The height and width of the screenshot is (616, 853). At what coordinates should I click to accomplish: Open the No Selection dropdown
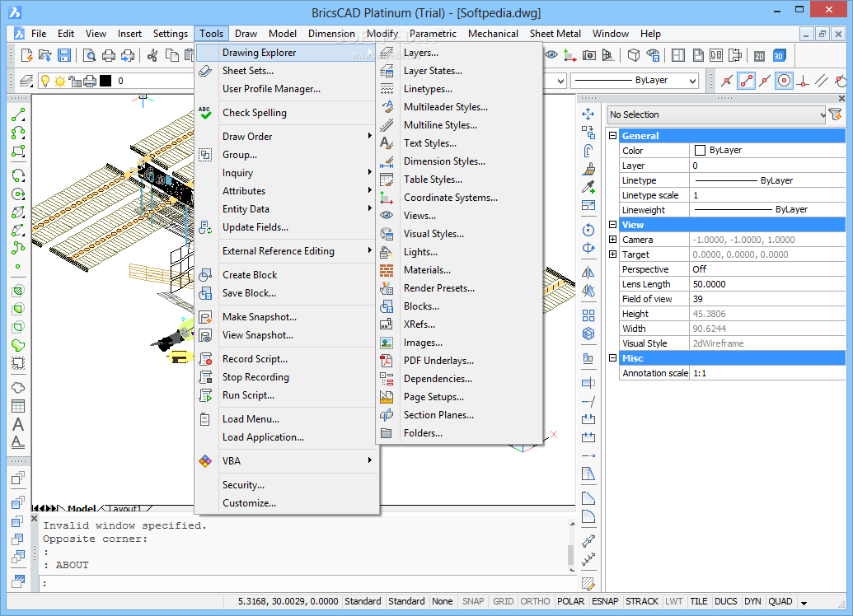point(716,114)
